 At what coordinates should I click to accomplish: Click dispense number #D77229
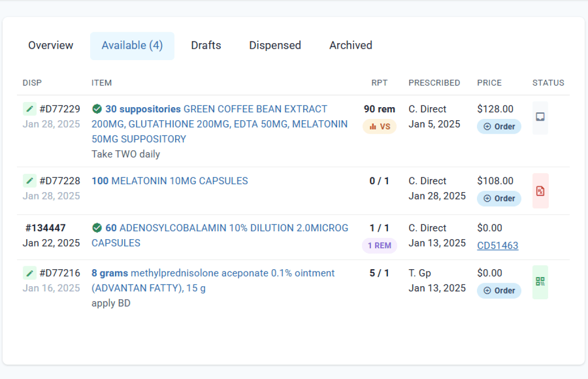[x=60, y=109]
